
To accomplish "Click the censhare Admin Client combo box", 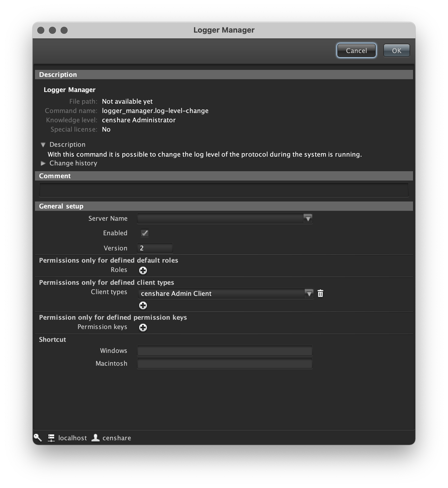I will tap(221, 293).
